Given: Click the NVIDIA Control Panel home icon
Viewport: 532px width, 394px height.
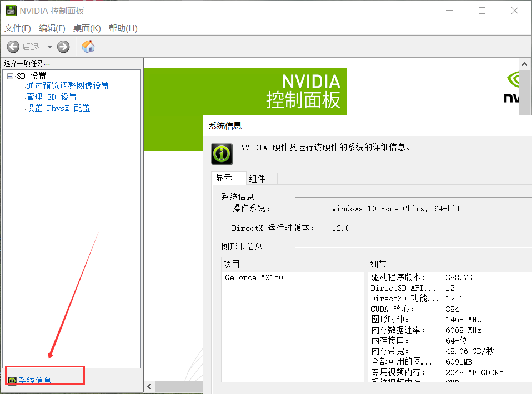Looking at the screenshot, I should [x=88, y=47].
